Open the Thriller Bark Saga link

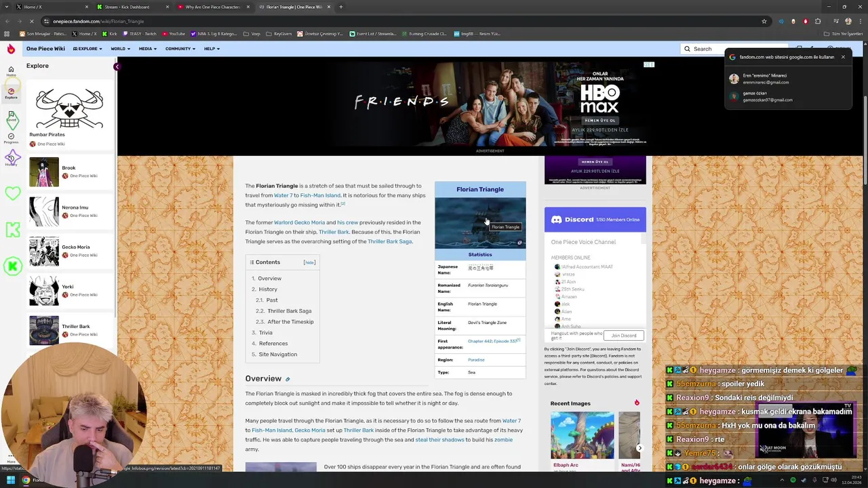click(390, 241)
